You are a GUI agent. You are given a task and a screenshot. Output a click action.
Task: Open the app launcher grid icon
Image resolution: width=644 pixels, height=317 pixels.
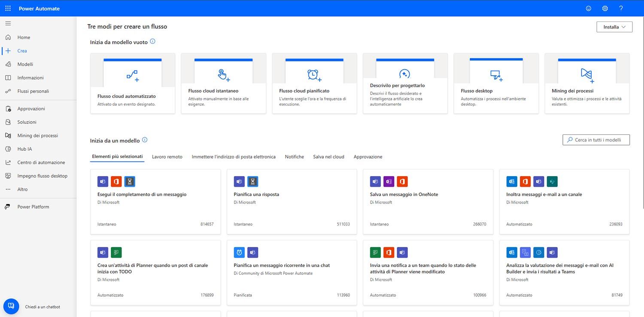coord(7,8)
